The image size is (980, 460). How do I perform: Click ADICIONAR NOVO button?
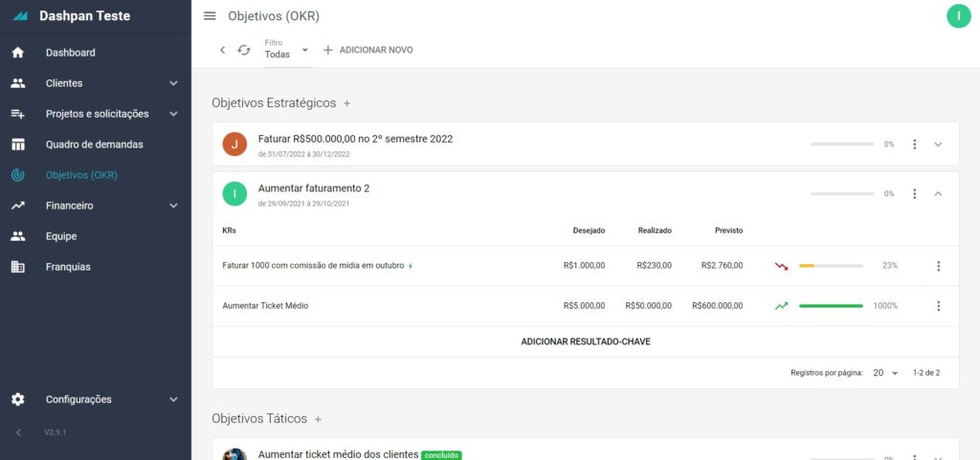pos(367,50)
